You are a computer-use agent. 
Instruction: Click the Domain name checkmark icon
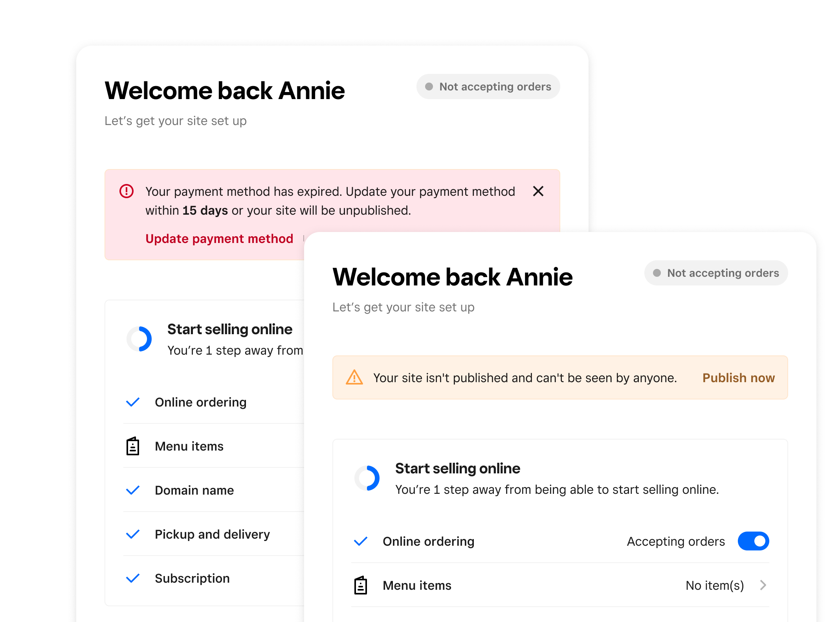(x=133, y=490)
